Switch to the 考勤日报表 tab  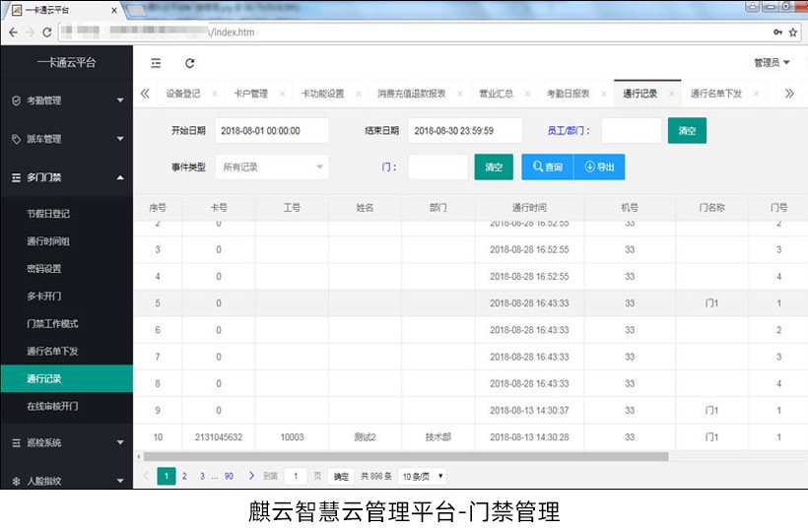point(568,95)
